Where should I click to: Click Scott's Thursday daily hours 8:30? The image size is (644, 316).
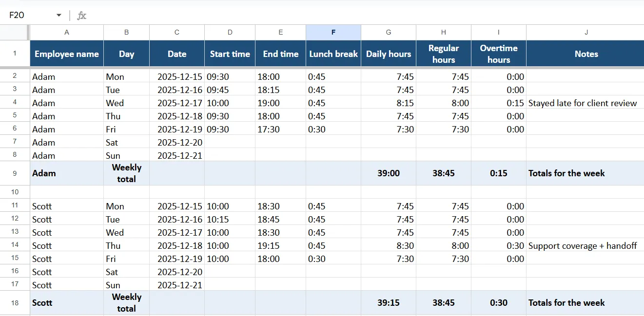click(x=389, y=245)
